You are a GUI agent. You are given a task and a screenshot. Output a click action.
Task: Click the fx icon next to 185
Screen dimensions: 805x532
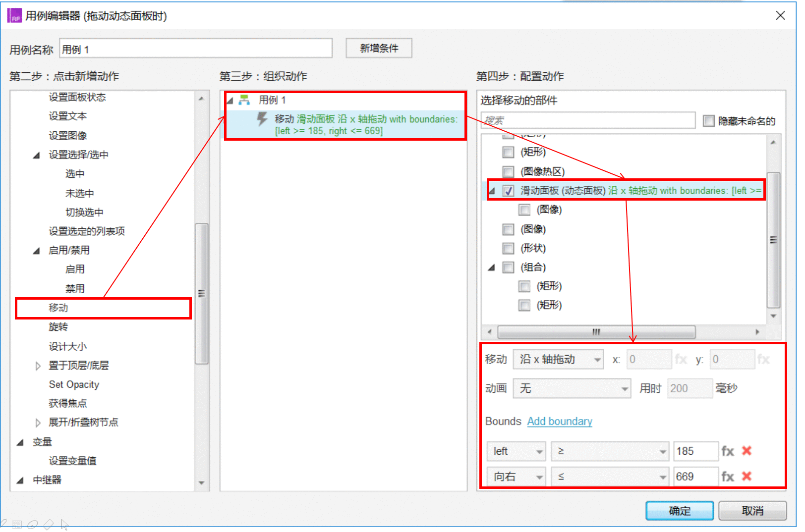[727, 451]
